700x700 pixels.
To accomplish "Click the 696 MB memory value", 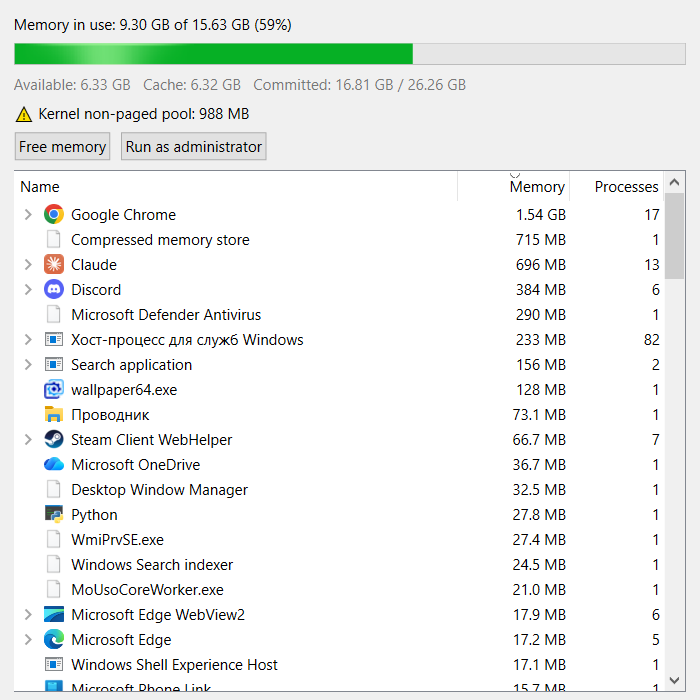I will click(541, 265).
